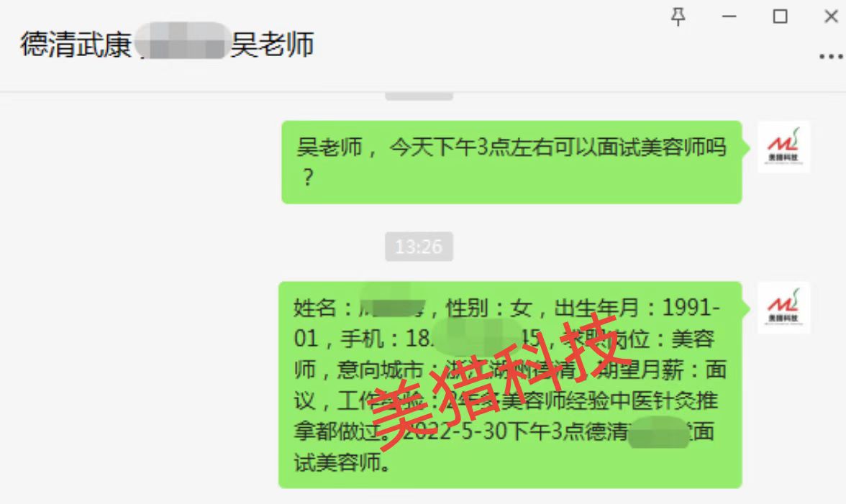Close the chat window
Image resolution: width=846 pixels, height=504 pixels.
click(x=831, y=17)
